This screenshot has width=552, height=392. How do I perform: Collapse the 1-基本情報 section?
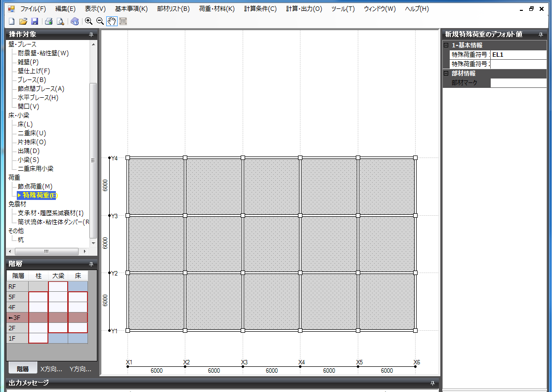[446, 45]
